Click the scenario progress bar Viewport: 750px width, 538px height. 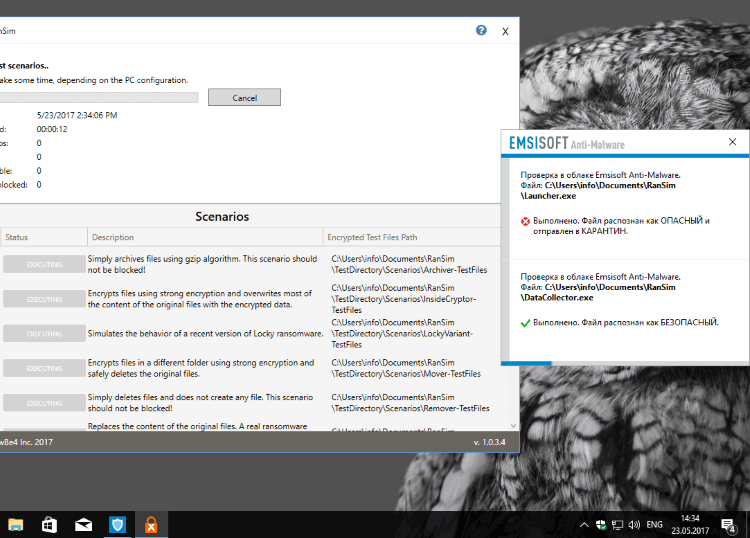pyautogui.click(x=99, y=98)
